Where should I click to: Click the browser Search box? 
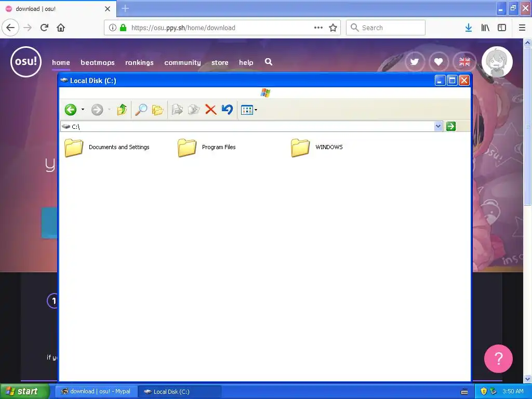click(x=386, y=28)
